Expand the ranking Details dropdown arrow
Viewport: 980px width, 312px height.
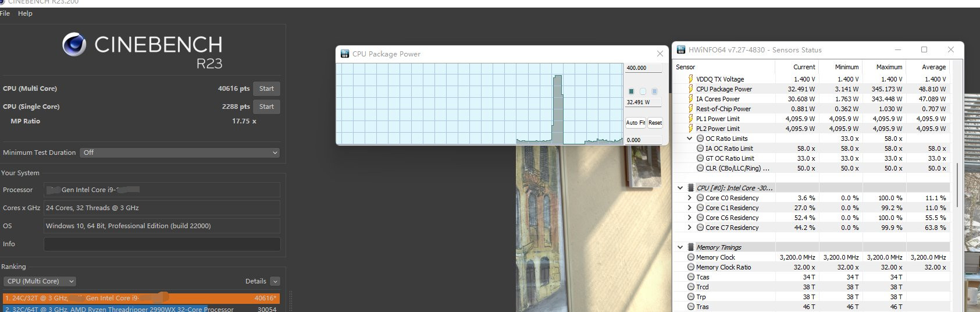click(275, 281)
